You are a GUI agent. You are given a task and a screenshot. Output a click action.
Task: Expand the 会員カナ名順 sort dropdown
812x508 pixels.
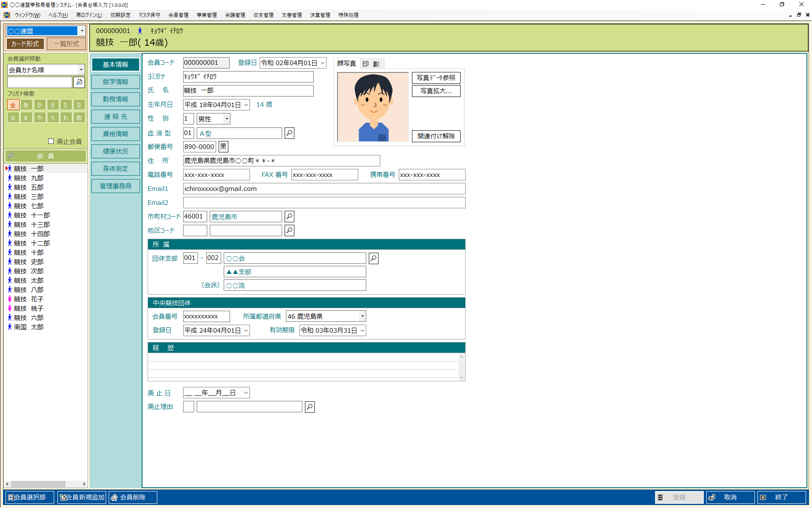(x=81, y=70)
